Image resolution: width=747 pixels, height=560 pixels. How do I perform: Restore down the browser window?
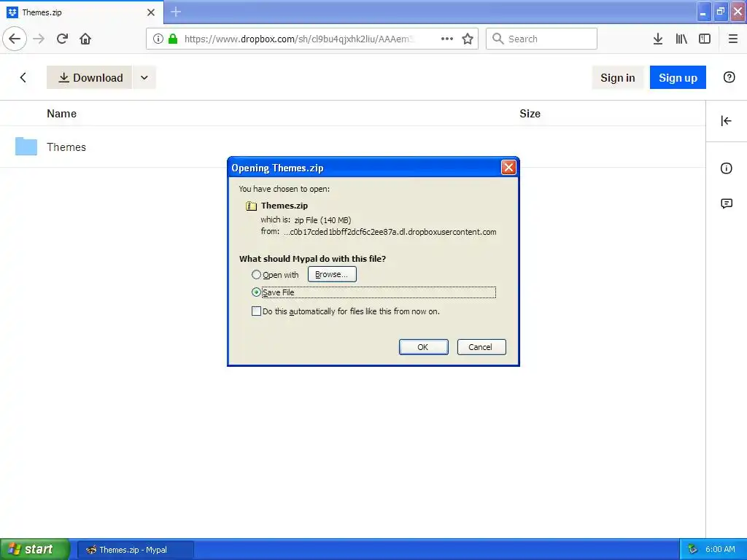tap(720, 12)
